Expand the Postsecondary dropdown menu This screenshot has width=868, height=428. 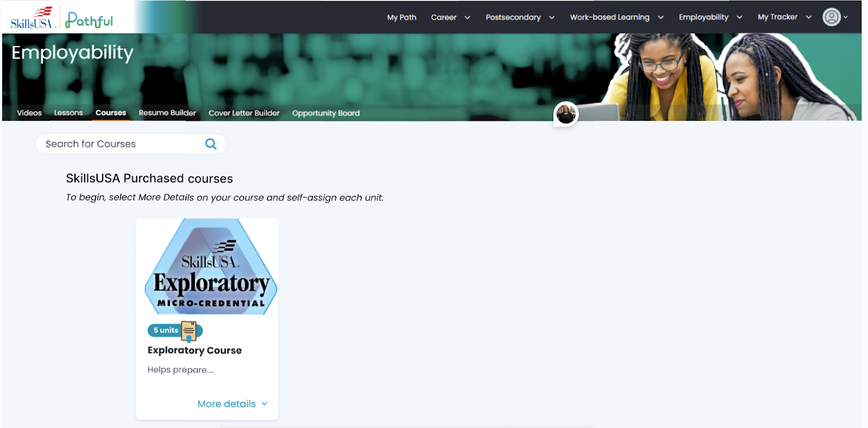coord(520,17)
